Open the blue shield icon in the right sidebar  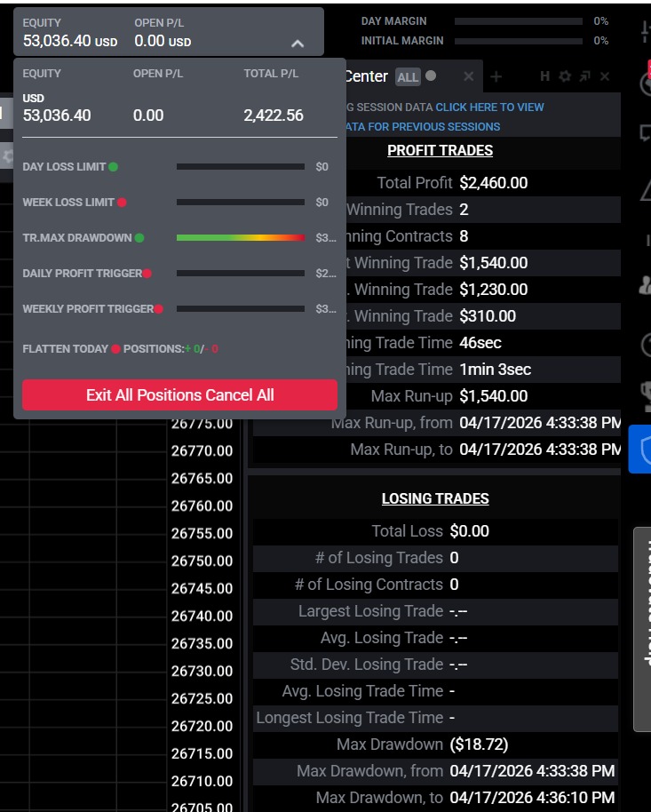(x=641, y=449)
